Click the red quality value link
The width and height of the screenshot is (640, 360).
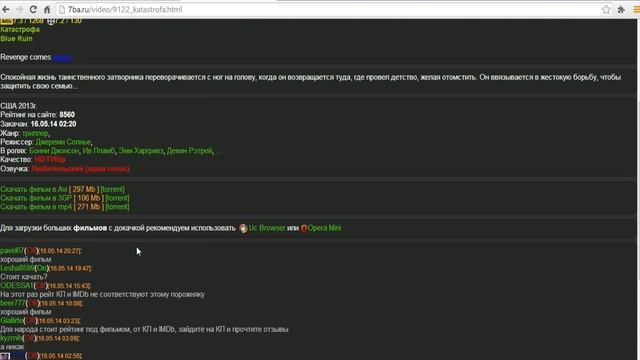pos(50,160)
